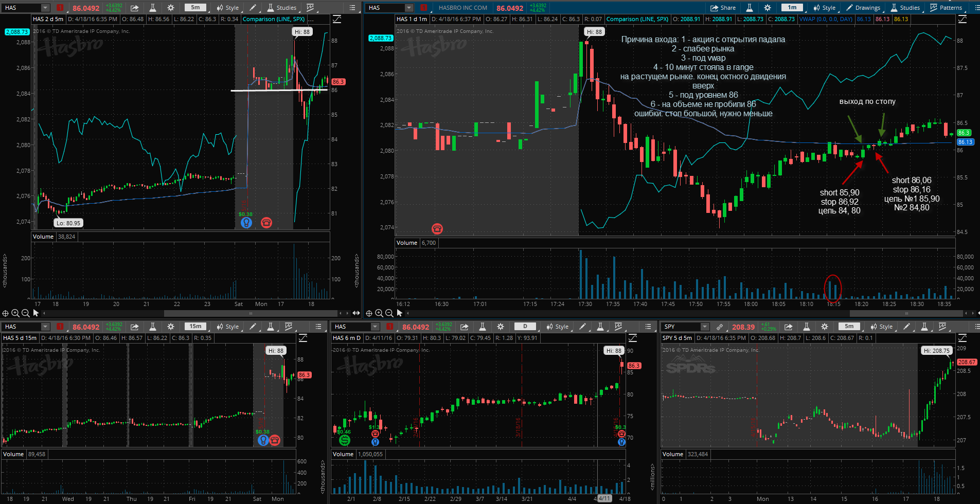Viewport: 980px width, 504px height.
Task: Zoom in magnifier below the 1m chart
Action: tap(379, 313)
